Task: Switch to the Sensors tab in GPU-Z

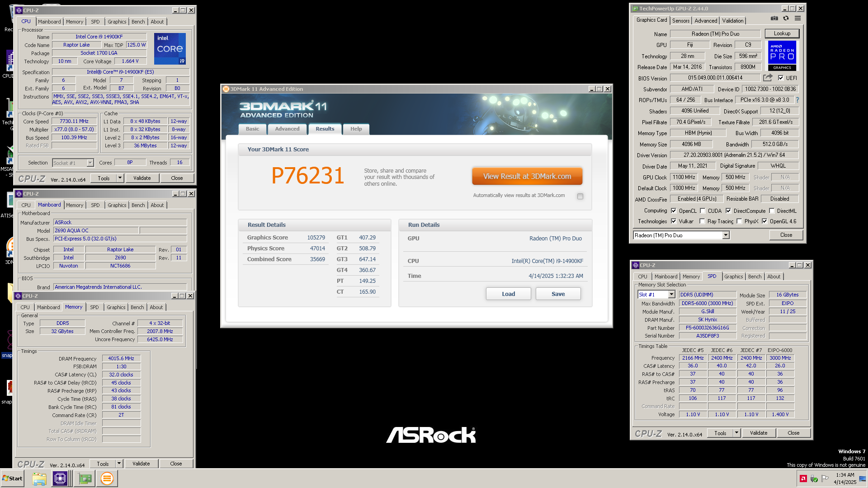Action: point(680,20)
